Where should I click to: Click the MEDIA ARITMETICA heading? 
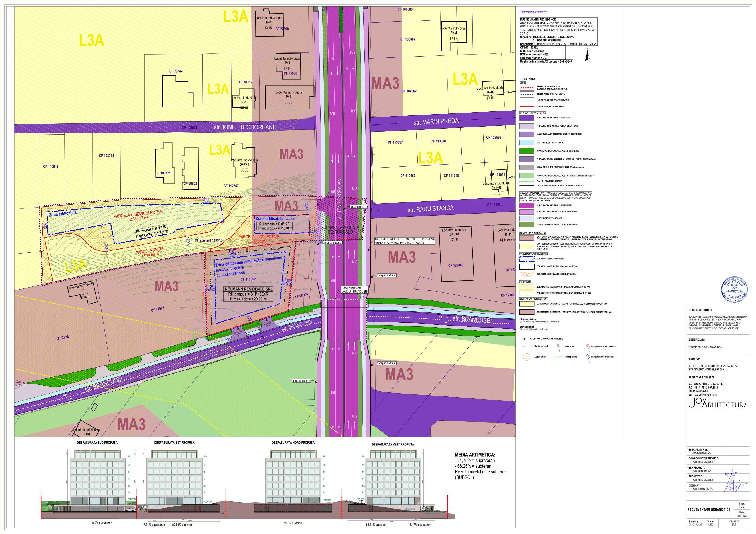[x=475, y=455]
